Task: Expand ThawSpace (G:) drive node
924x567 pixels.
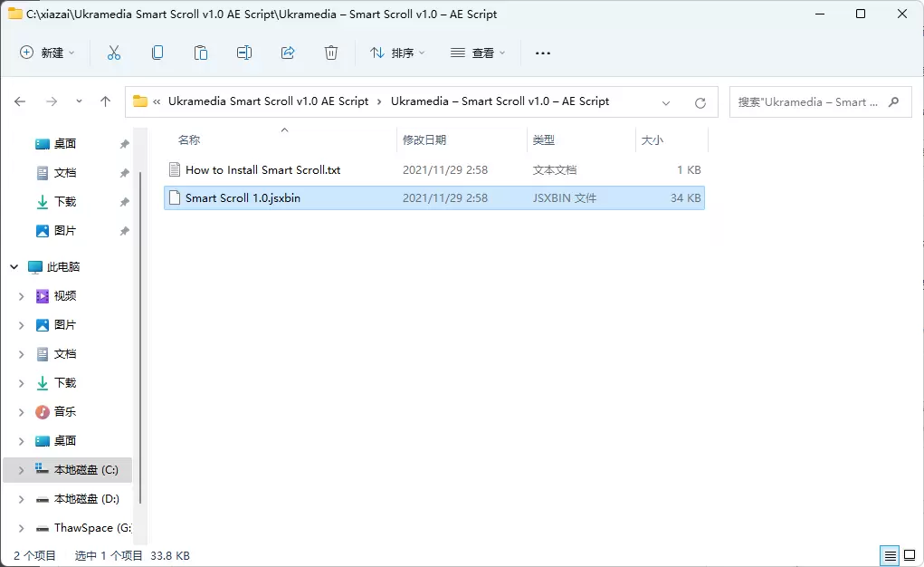Action: point(21,528)
